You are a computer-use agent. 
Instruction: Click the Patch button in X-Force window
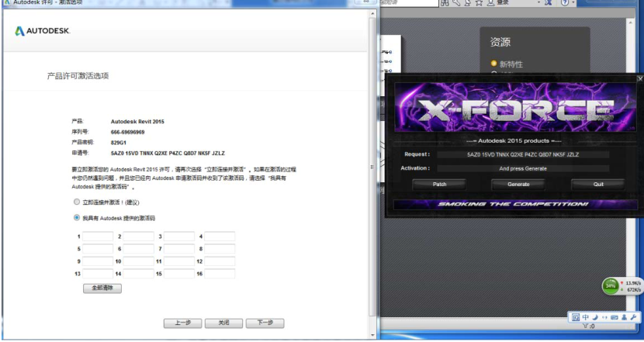(x=439, y=185)
